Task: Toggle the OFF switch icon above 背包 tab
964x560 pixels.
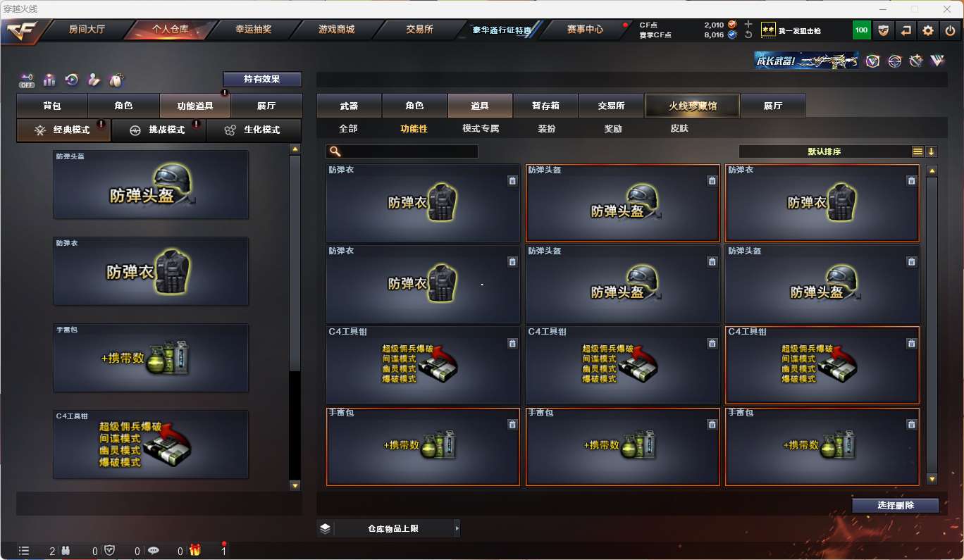Action: [x=27, y=80]
